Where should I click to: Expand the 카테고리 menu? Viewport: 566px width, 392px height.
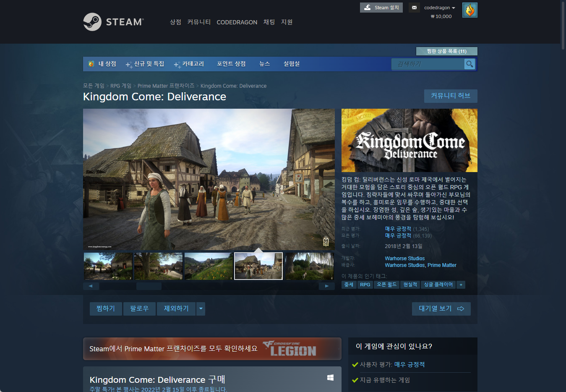click(x=189, y=64)
